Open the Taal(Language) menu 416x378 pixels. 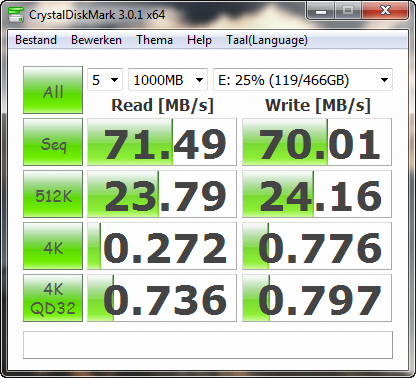267,40
